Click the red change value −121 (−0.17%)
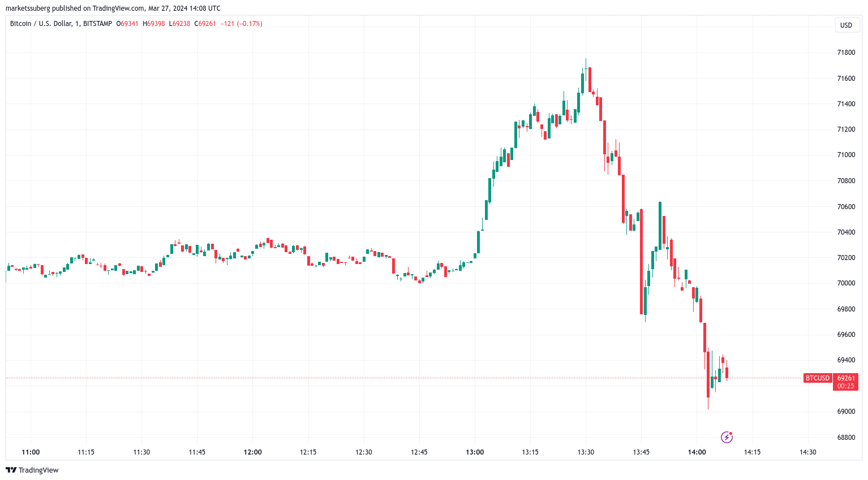Viewport: 868px width, 480px height. 242,24
